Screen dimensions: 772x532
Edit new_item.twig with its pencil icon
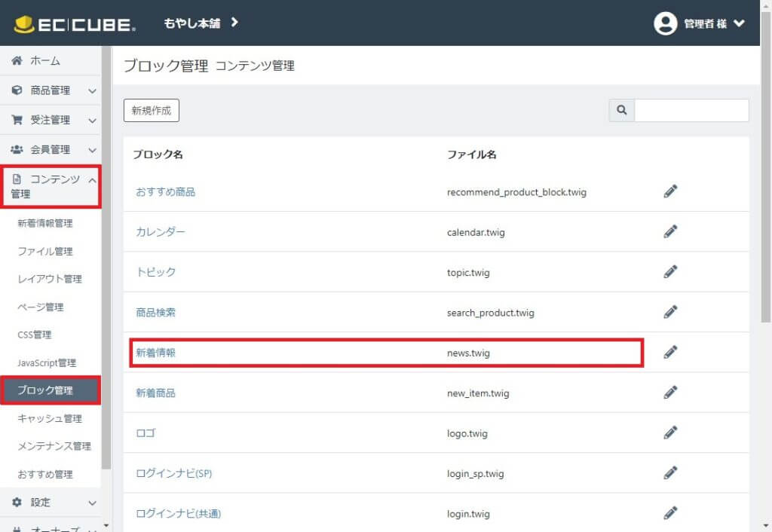(670, 392)
